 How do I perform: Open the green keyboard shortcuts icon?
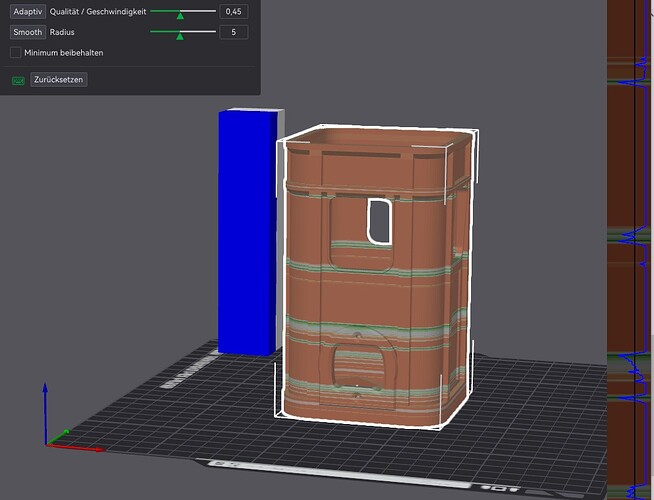[x=18, y=80]
